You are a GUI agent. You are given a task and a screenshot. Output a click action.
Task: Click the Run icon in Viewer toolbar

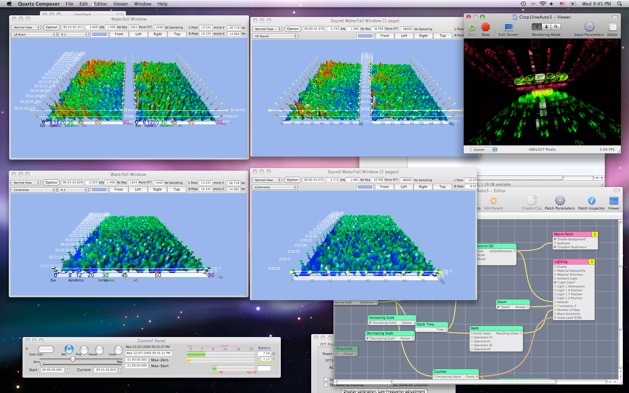(x=471, y=27)
